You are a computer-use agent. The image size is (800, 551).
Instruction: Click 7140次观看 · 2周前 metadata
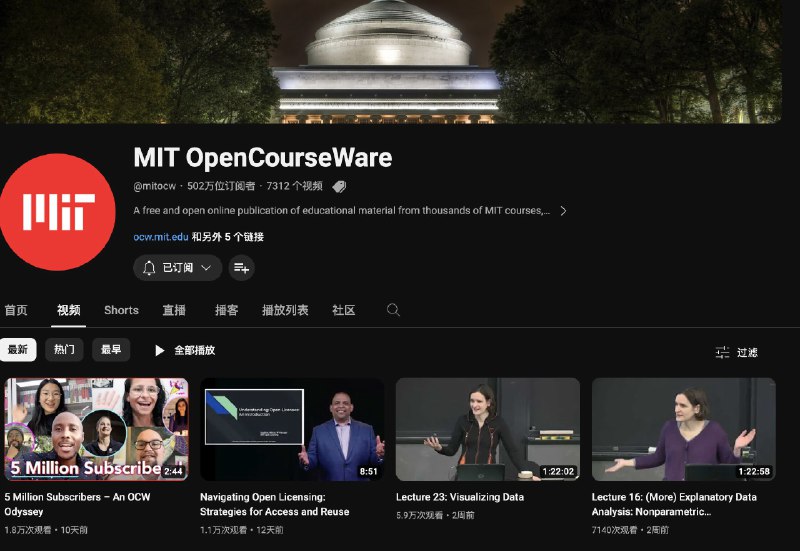[x=630, y=530]
